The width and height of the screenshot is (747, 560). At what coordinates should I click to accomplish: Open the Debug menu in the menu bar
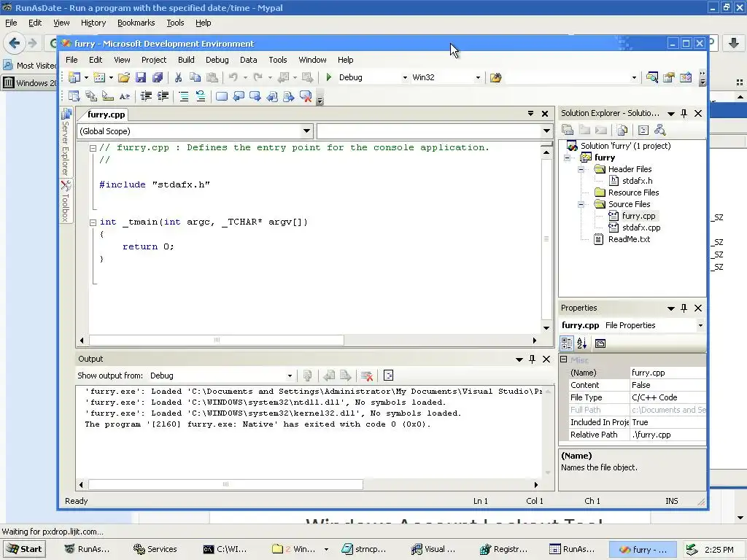coord(217,60)
